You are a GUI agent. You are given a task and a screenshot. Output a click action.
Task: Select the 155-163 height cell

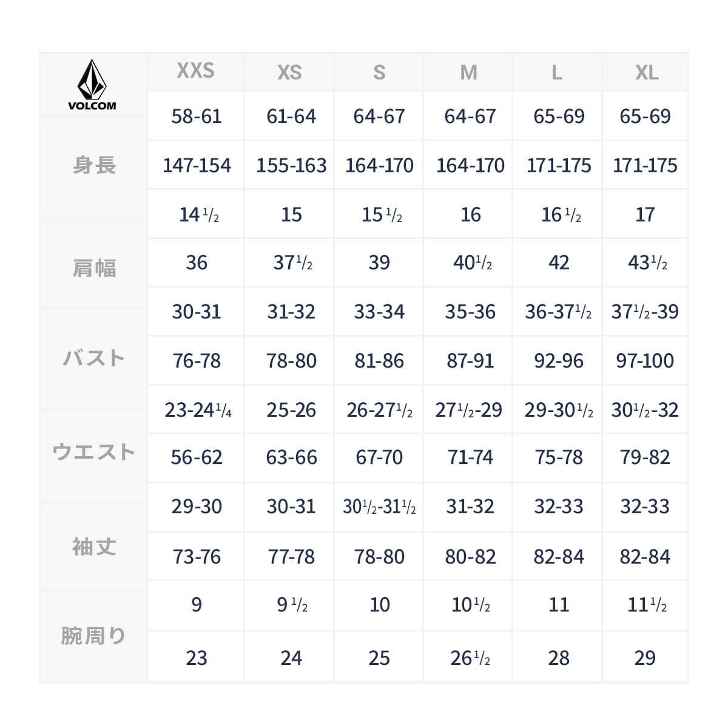tap(291, 166)
